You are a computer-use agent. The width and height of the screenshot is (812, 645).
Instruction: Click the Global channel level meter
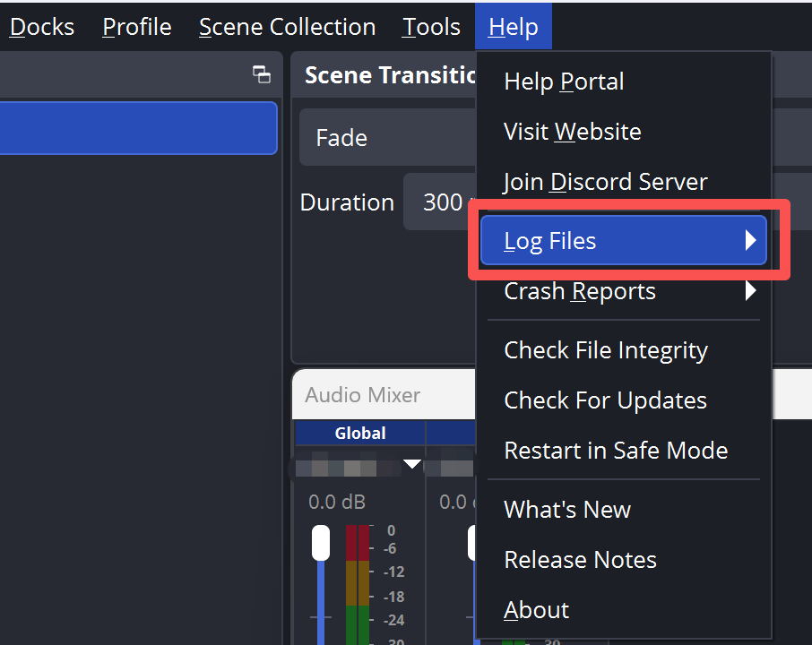358,585
